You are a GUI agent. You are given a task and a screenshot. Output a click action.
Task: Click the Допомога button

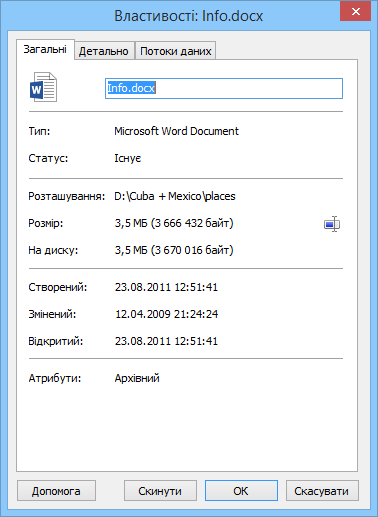coord(56,491)
